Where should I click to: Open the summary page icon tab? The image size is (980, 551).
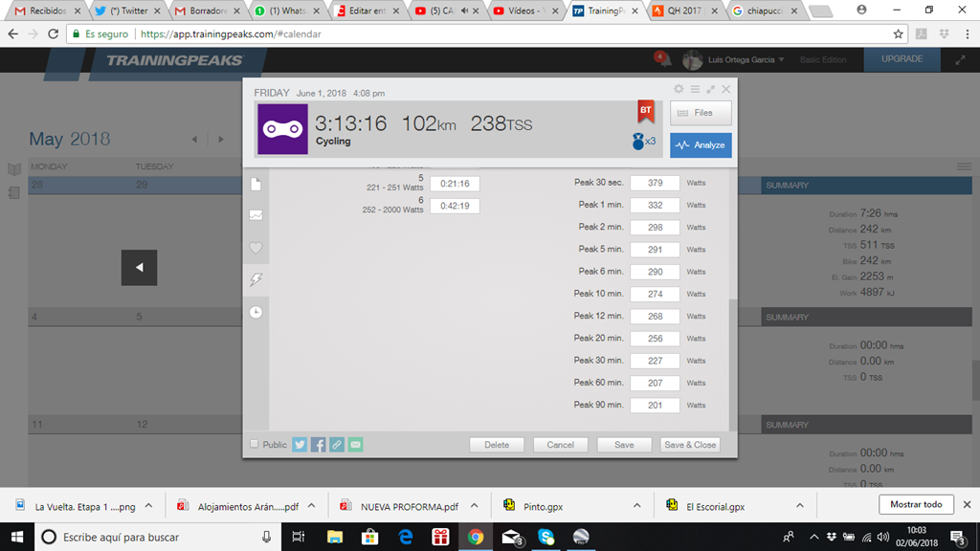pos(256,184)
